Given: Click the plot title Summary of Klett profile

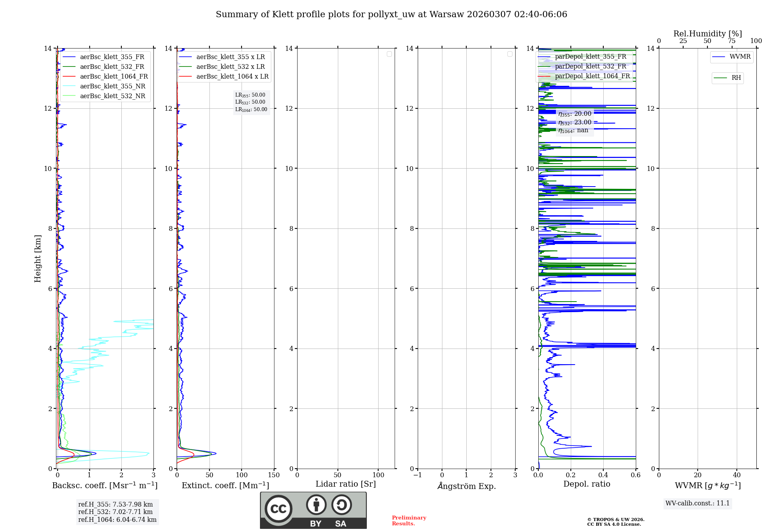Looking at the screenshot, I should tap(391, 14).
